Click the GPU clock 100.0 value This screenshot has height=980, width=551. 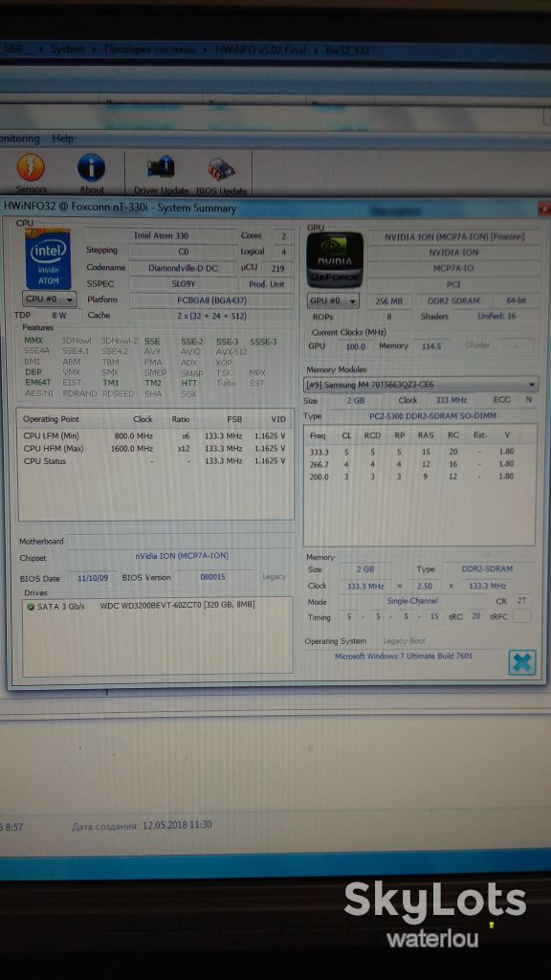click(x=355, y=346)
